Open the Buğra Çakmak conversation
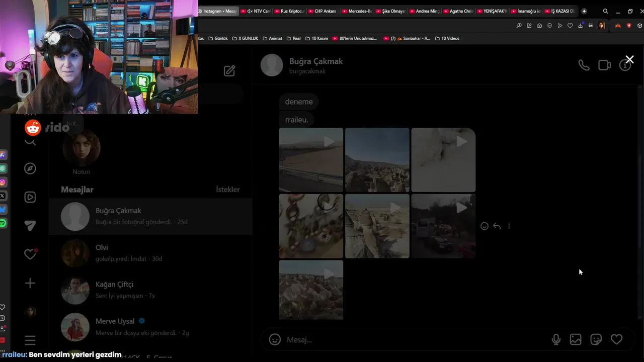The image size is (644, 362). [x=150, y=216]
